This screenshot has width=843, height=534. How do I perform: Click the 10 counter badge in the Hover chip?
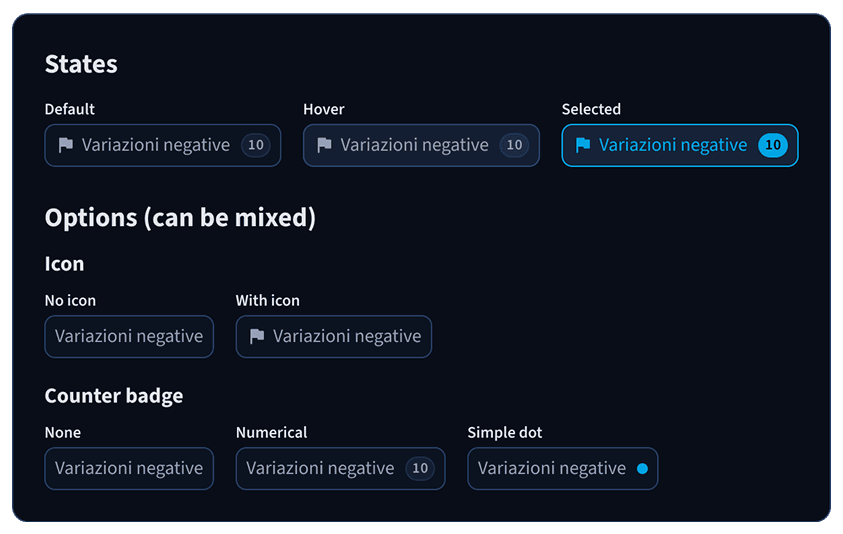tap(514, 145)
